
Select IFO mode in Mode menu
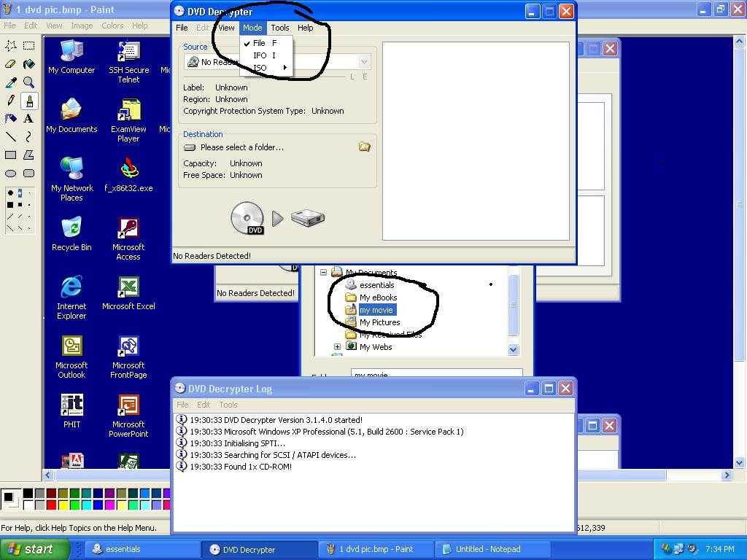(260, 55)
